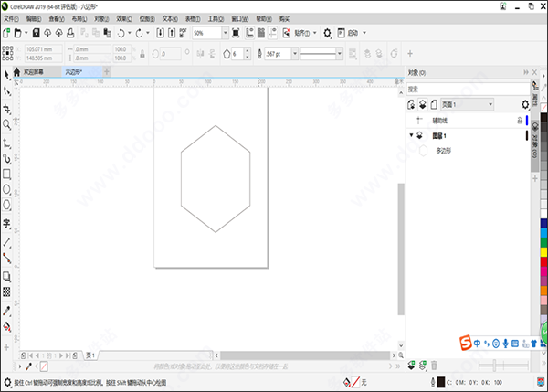The width and height of the screenshot is (548, 392).
Task: Open the Edit menu
Action: 34,19
